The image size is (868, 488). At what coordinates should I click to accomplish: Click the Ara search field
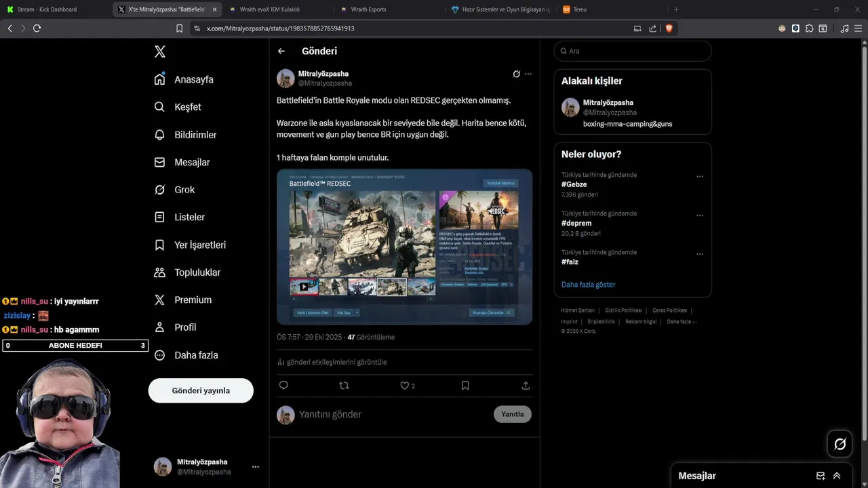coord(633,51)
